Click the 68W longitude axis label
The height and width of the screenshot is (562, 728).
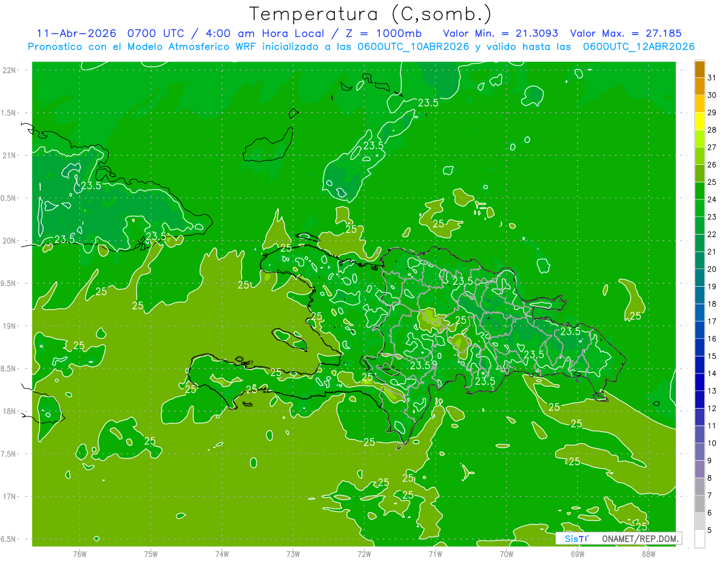(x=648, y=554)
